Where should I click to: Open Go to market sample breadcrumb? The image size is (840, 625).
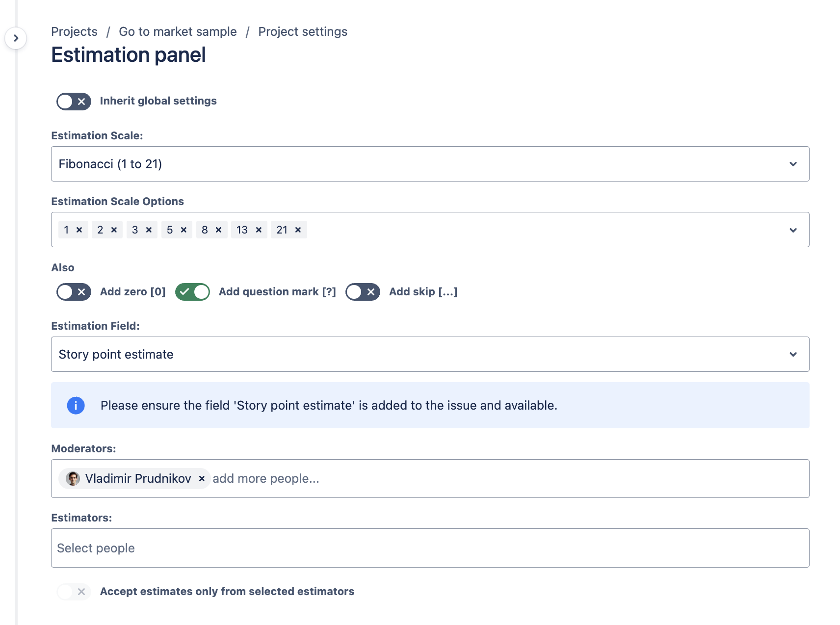(x=178, y=32)
